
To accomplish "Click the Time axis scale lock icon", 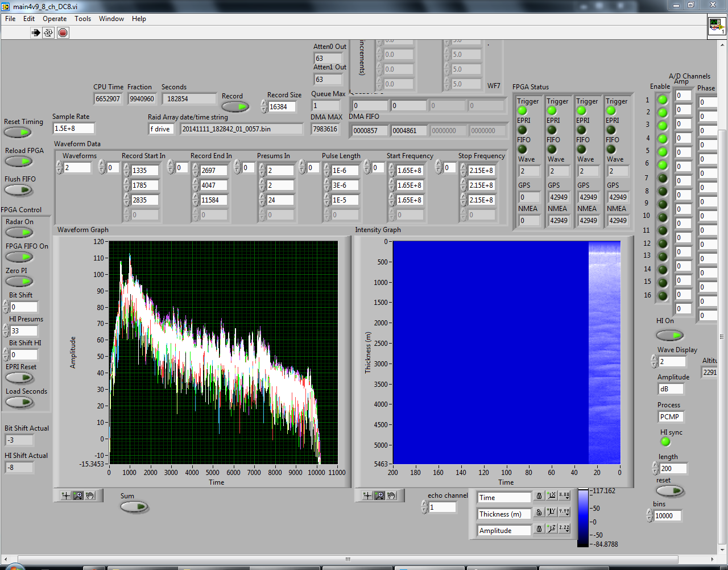I will 539,496.
